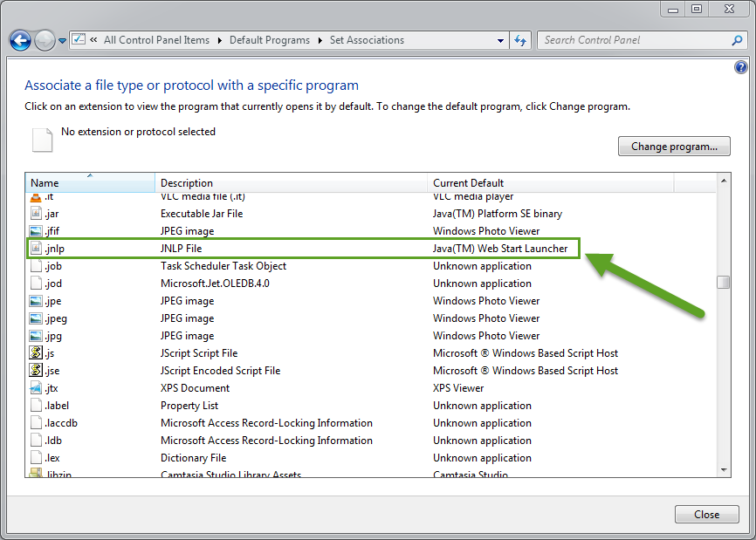Select 'XPS Viewer' default program cell
This screenshot has width=756, height=540.
(458, 388)
